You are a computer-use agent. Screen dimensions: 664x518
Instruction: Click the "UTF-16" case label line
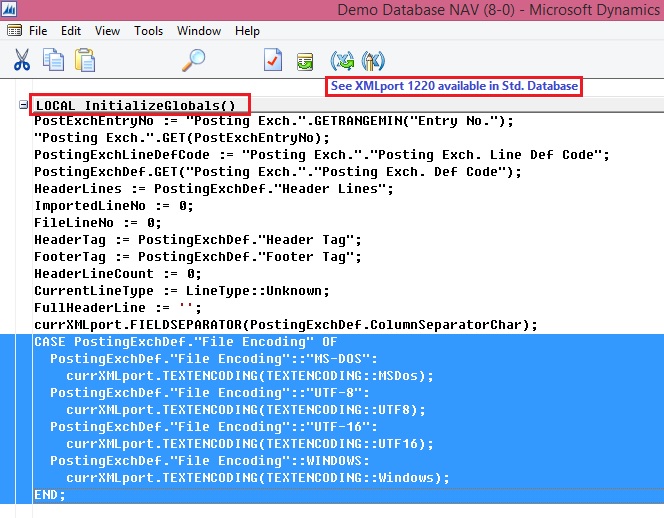pos(214,427)
